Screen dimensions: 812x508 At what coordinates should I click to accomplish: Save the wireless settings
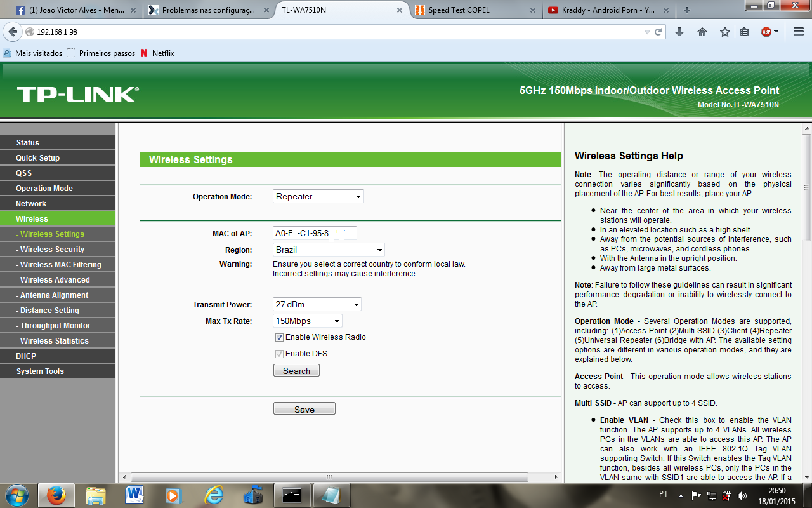(x=304, y=410)
